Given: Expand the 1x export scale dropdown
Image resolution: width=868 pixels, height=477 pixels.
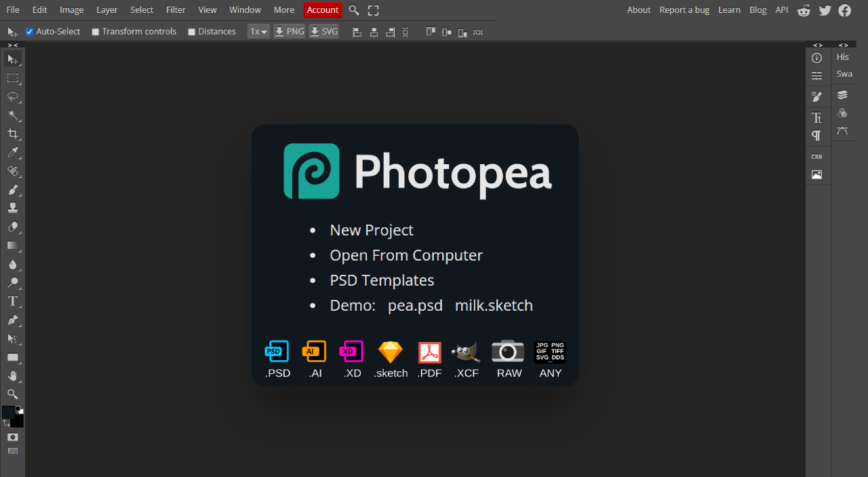Looking at the screenshot, I should 258,31.
